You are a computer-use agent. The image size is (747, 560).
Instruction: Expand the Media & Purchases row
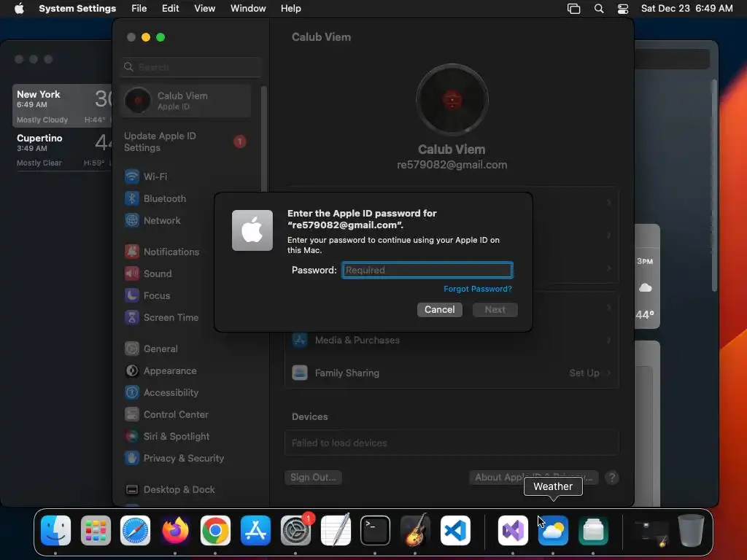452,340
